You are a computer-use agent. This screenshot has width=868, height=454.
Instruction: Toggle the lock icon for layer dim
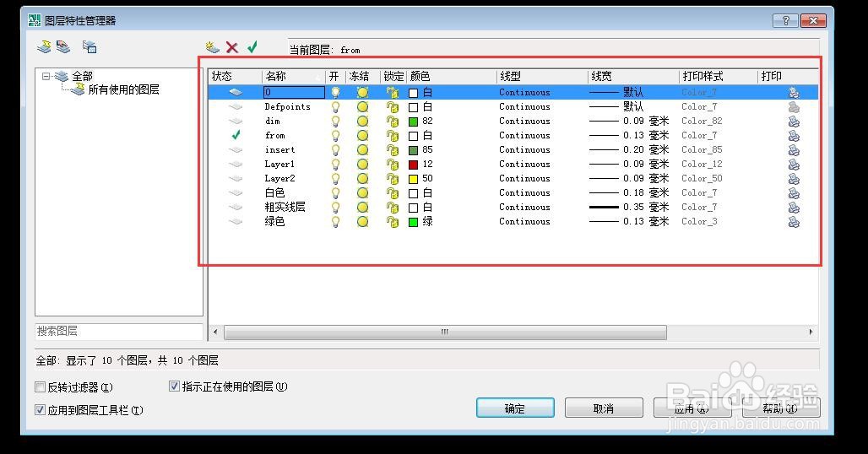pos(393,122)
